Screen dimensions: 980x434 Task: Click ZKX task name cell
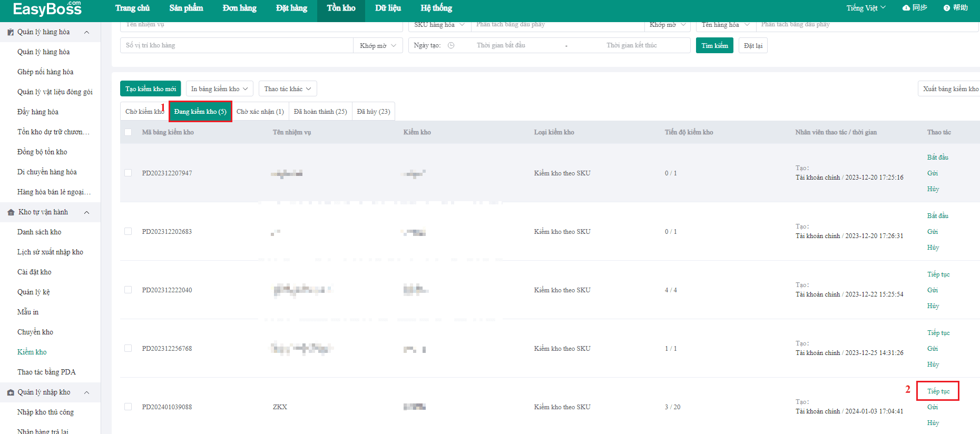tap(280, 407)
